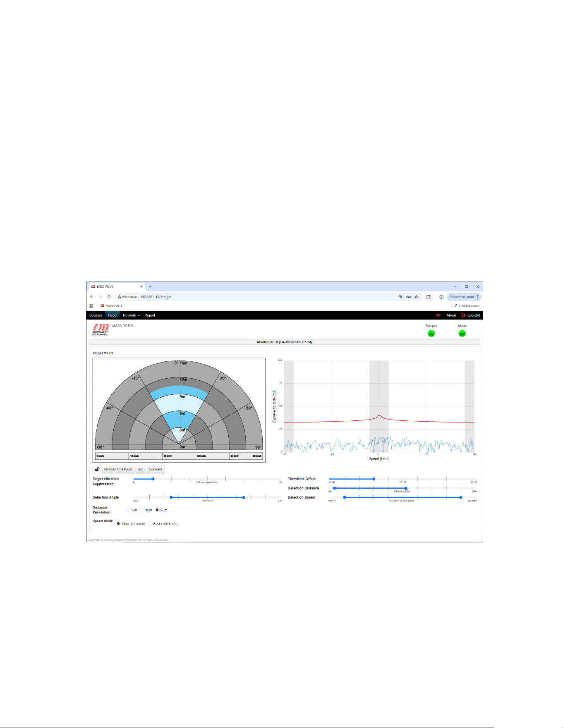Screen dimensions: 563x728
Task: Click the 12m label in the target chart
Action: (x=184, y=380)
